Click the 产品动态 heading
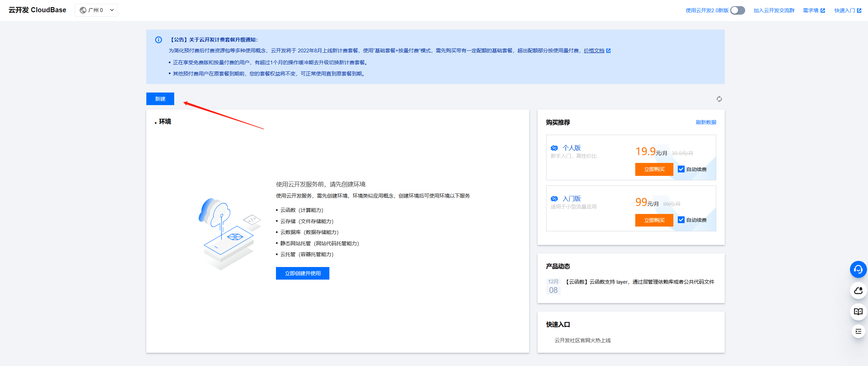Image resolution: width=868 pixels, height=366 pixels. [558, 266]
